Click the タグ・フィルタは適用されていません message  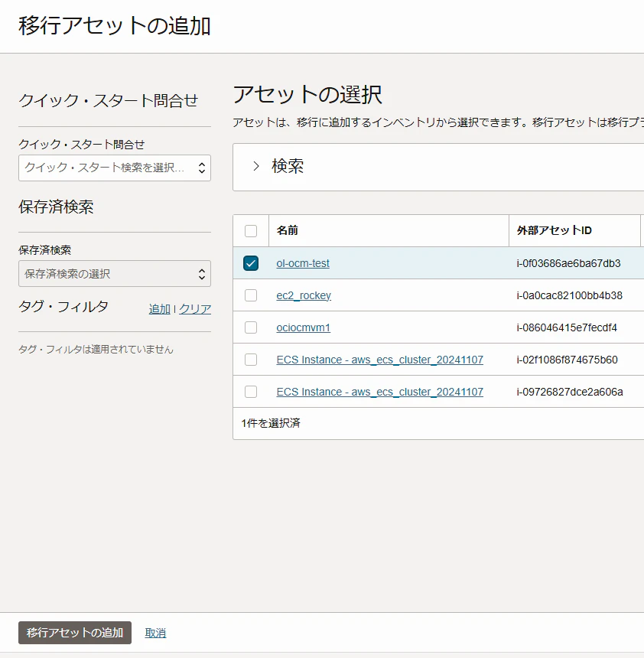tap(96, 349)
